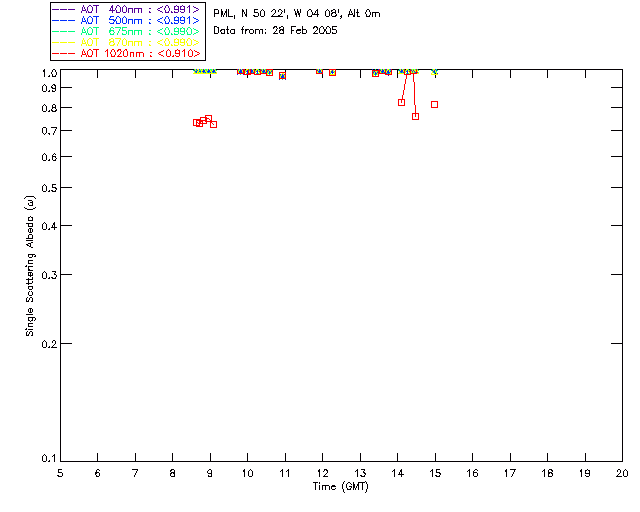The width and height of the screenshot is (640, 512).
Task: Select the AOT 1020nm legend entry
Action: coord(126,53)
